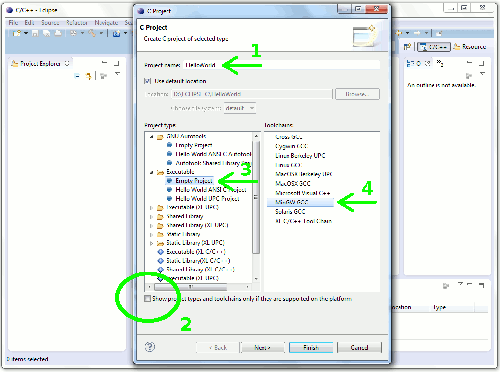This screenshot has width=500, height=372.
Task: Click the New wizard toolbar icon
Action: pos(17,33)
